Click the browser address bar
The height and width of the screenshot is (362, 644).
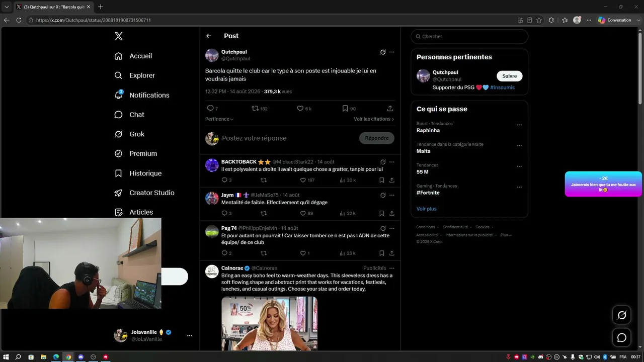click(x=272, y=20)
